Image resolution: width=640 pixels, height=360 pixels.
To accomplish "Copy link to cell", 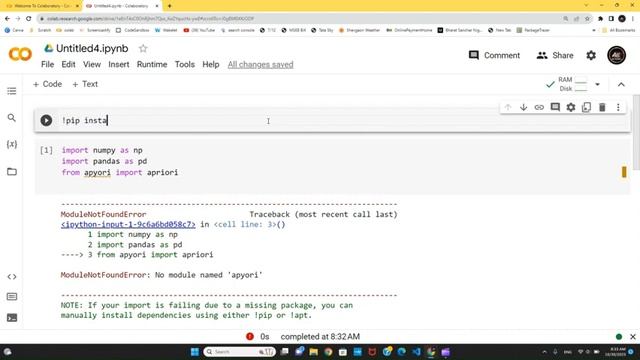I will [x=539, y=107].
